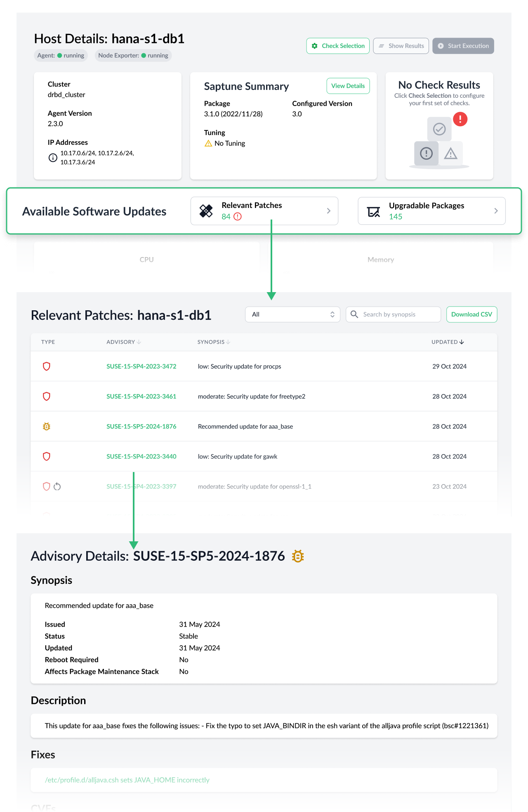528x812 pixels.
Task: Click 'low: Security update for gawk' synopsis
Action: pyautogui.click(x=238, y=456)
